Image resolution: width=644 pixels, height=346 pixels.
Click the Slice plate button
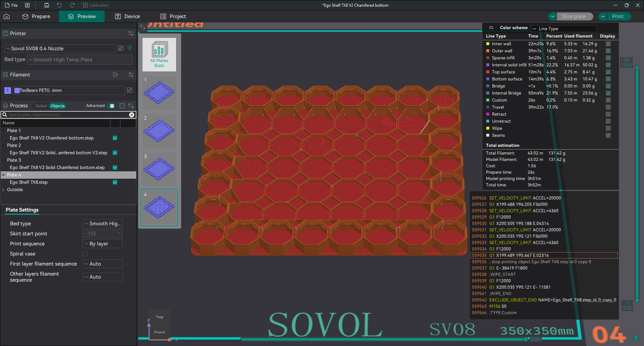[574, 16]
